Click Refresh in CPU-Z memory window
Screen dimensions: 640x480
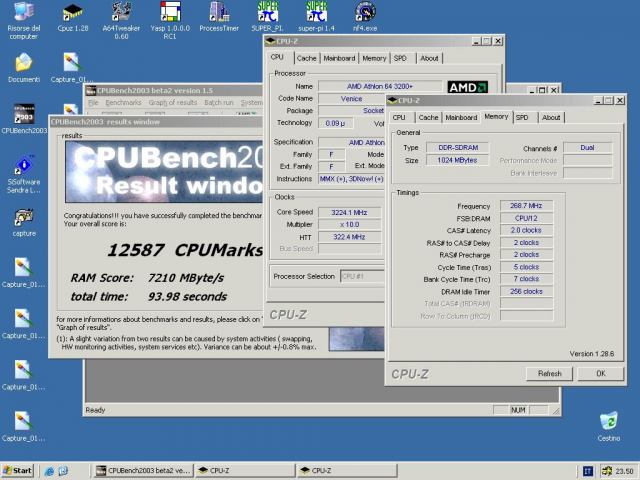tap(549, 373)
